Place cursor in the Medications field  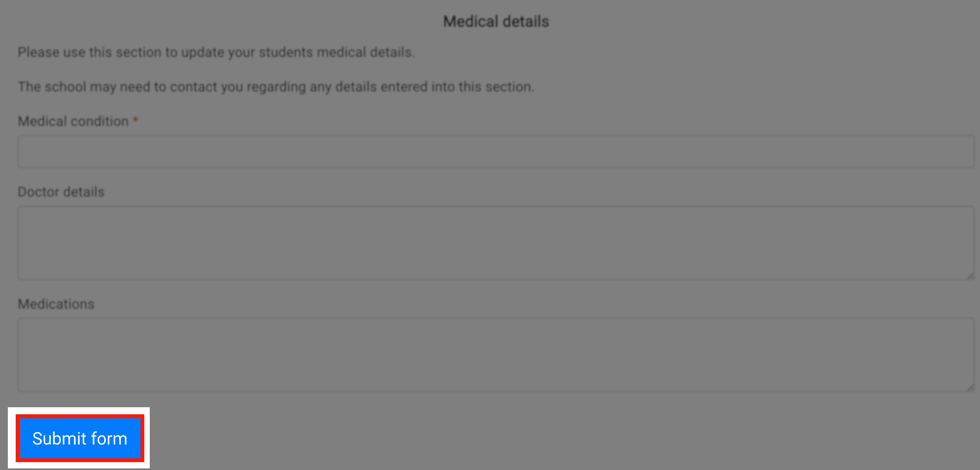point(496,355)
